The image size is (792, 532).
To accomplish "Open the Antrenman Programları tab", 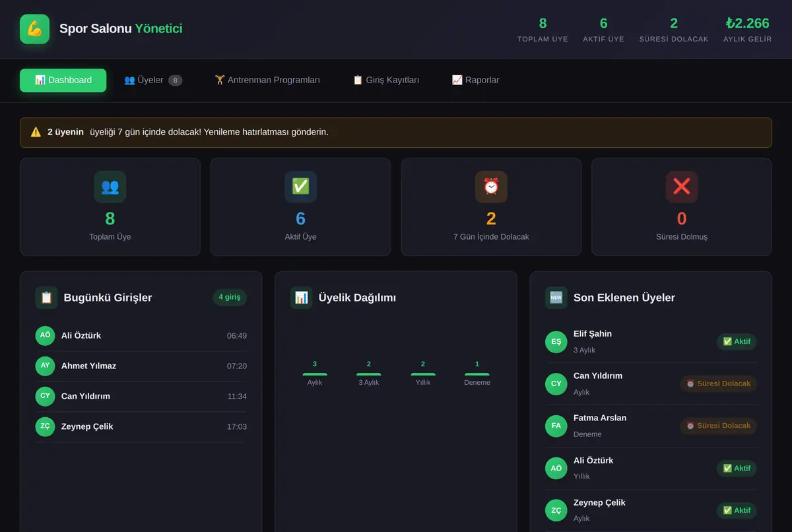I will click(x=267, y=81).
